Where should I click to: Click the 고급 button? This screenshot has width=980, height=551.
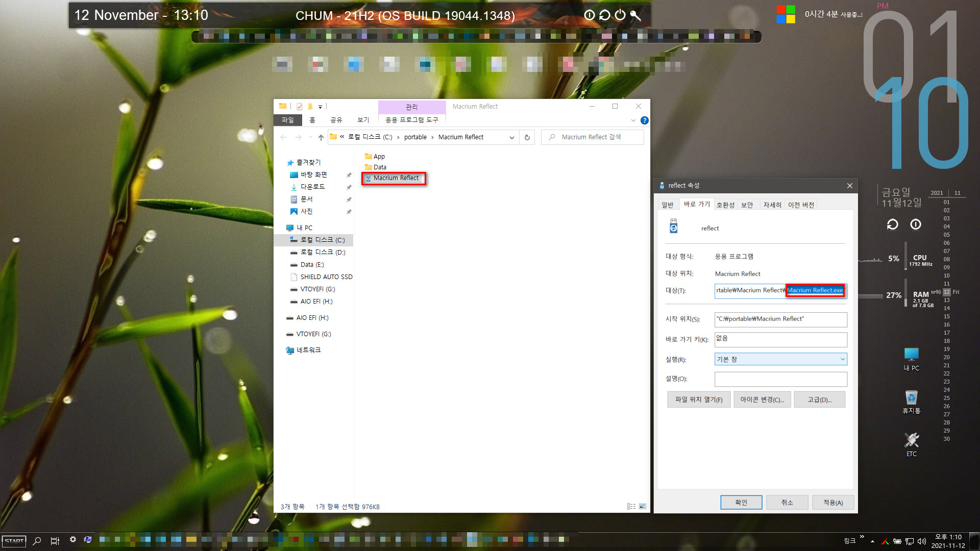(x=820, y=399)
